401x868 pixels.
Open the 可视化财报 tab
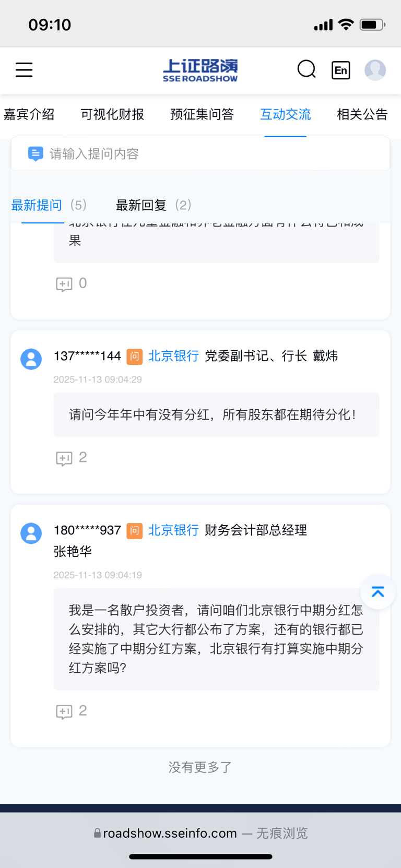pos(112,115)
